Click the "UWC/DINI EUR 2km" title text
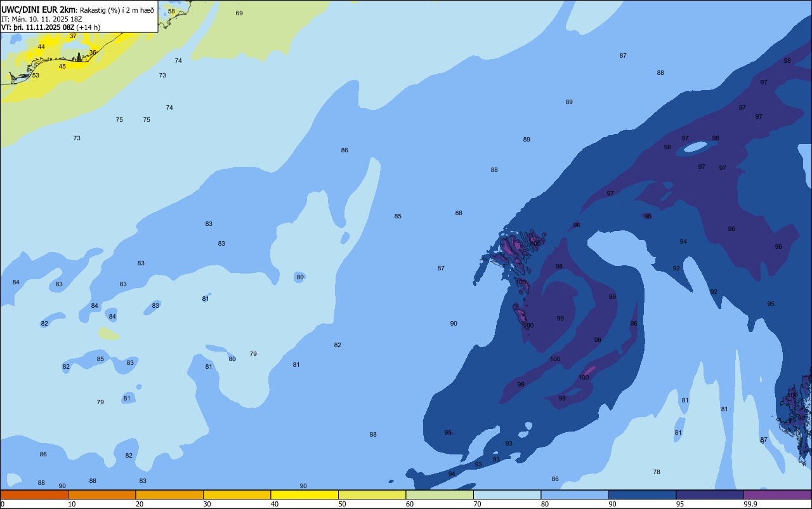This screenshot has width=812, height=509. click(39, 10)
